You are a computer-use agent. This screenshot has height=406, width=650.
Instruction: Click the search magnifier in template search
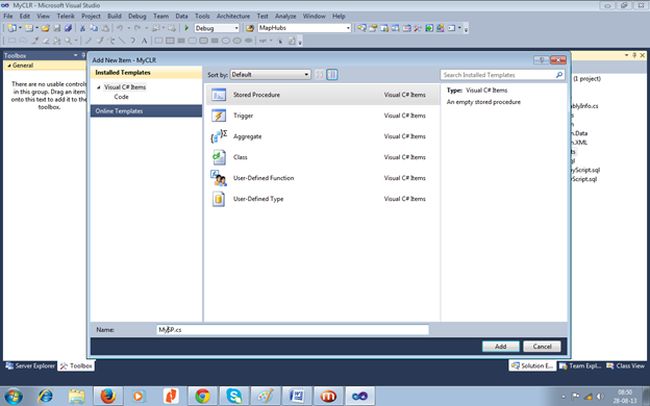559,75
